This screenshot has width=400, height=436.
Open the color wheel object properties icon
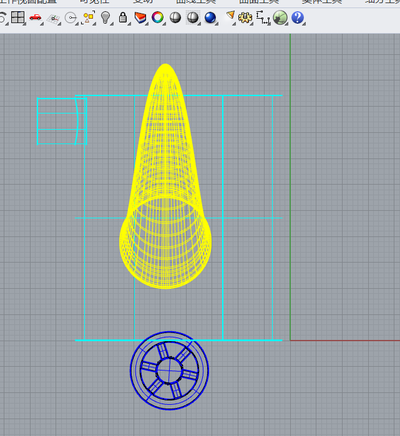(158, 17)
